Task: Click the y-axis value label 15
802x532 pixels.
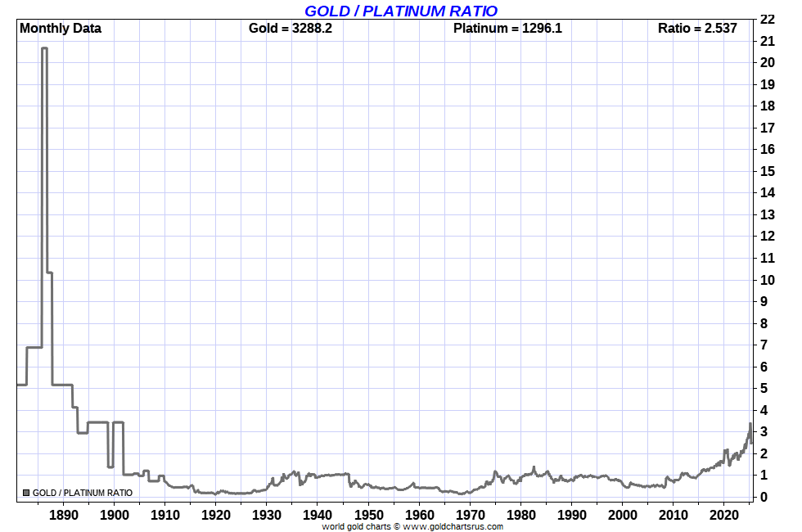Action: 768,171
